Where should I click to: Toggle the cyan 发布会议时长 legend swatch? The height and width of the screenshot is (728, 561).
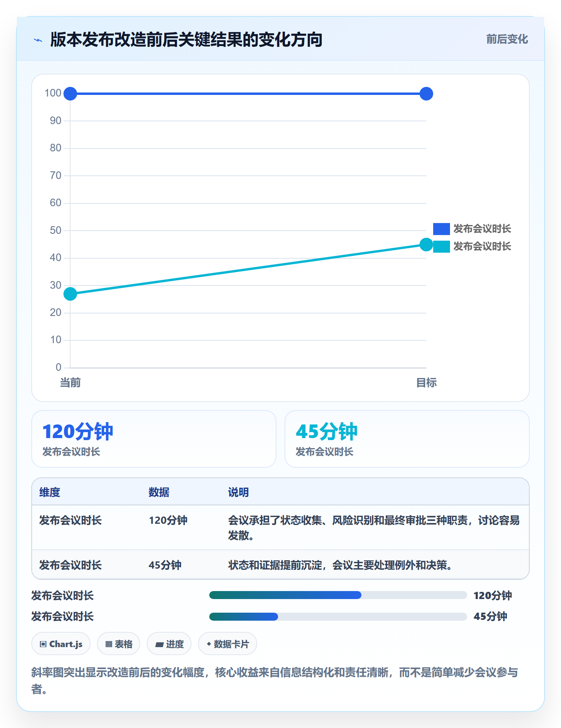[x=441, y=247]
